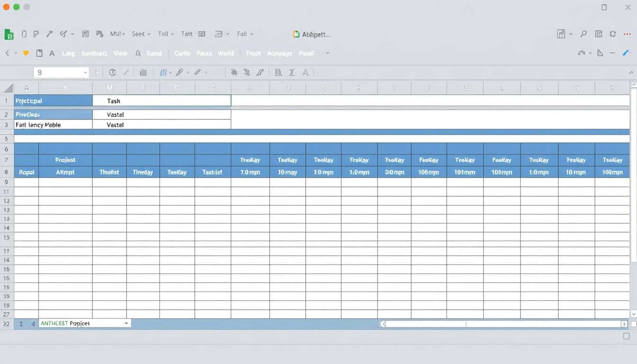Click the cell containing Tash
The image size is (637, 364).
click(162, 100)
